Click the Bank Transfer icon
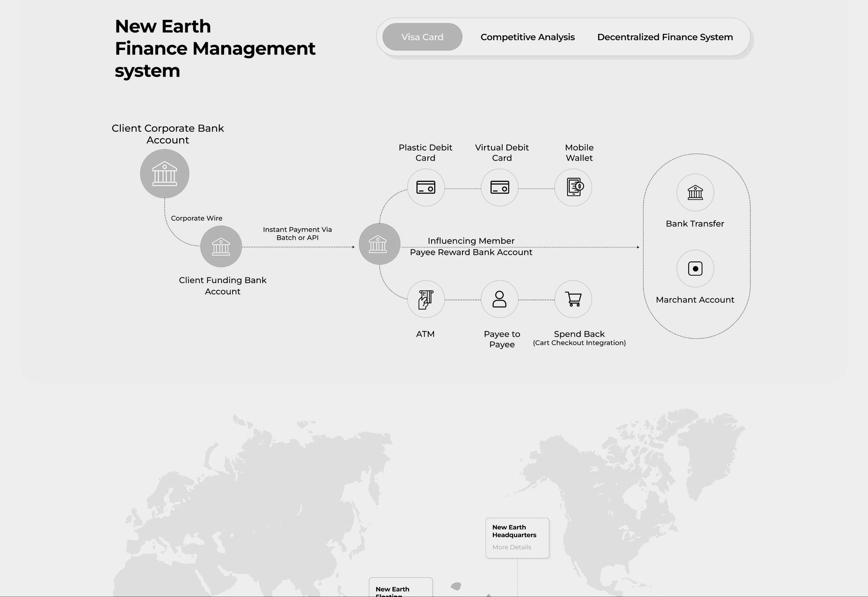Screen dimensions: 868x597 pos(695,193)
